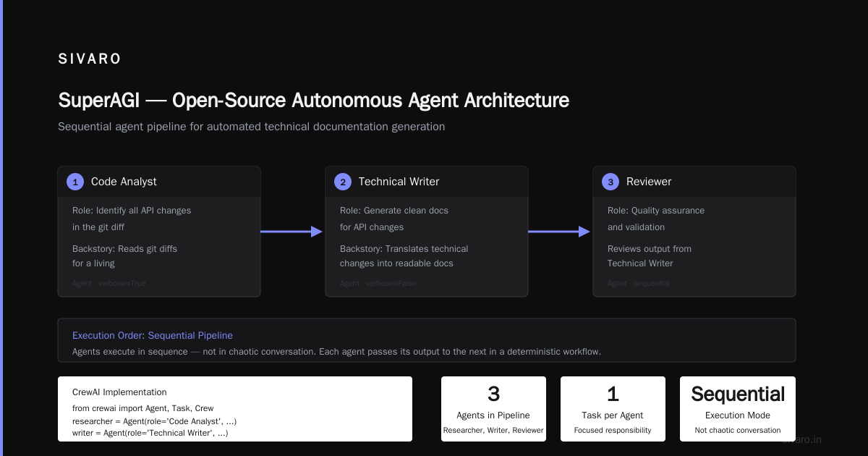The width and height of the screenshot is (868, 456).
Task: Click the step 1 number badge
Action: (75, 182)
